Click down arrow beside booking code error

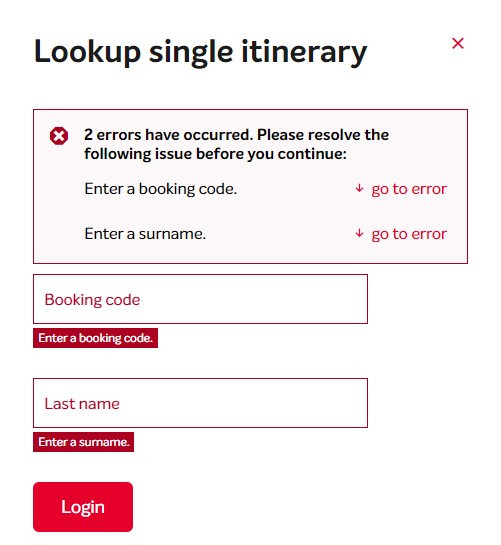[359, 188]
